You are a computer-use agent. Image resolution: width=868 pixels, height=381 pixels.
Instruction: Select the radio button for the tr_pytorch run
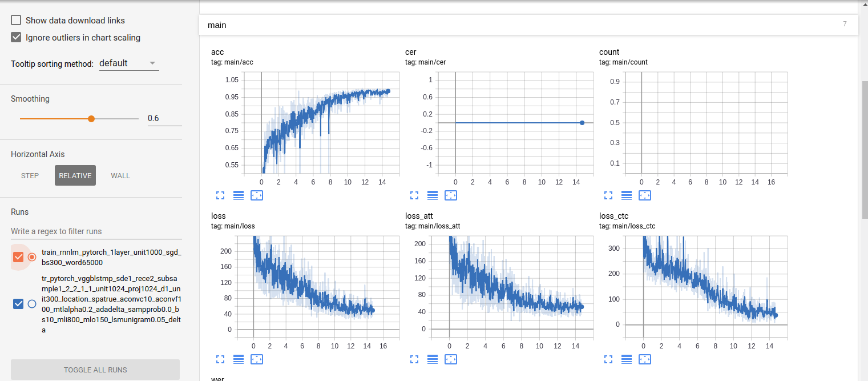[x=32, y=303]
